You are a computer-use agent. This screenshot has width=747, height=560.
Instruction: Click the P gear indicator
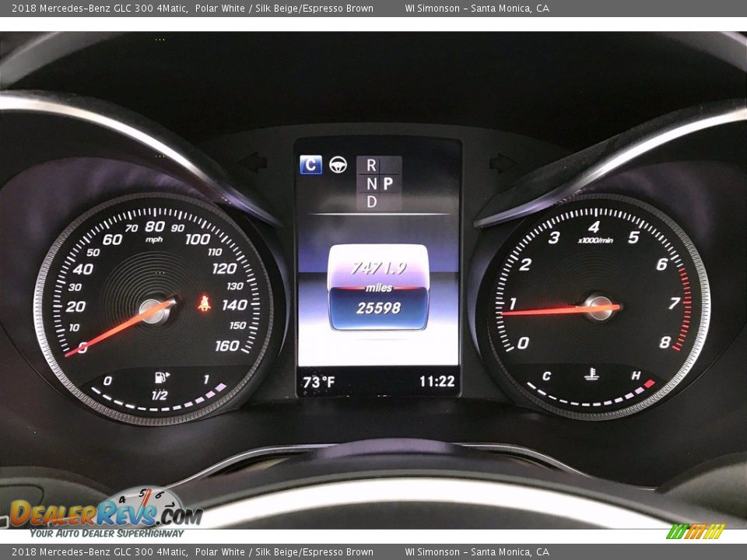388,184
